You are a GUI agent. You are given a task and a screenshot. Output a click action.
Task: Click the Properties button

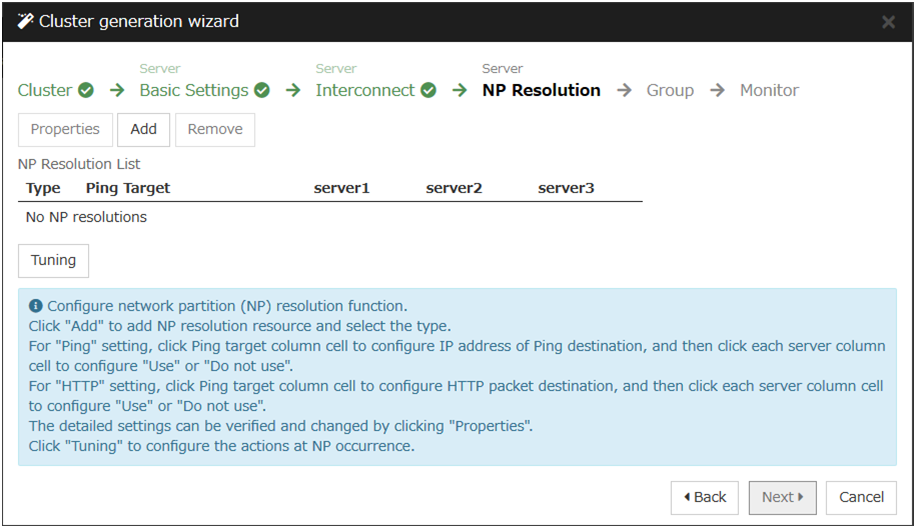pyautogui.click(x=65, y=129)
